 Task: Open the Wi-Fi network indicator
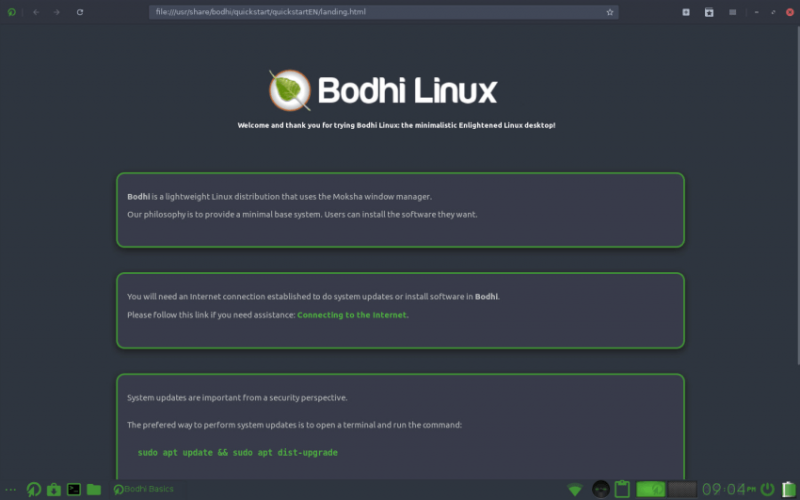pyautogui.click(x=575, y=490)
